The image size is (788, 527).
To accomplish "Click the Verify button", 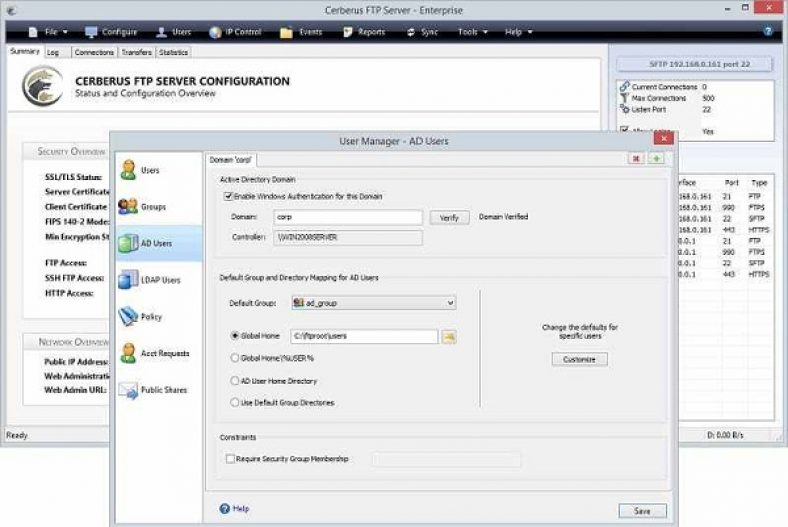I will pos(449,218).
